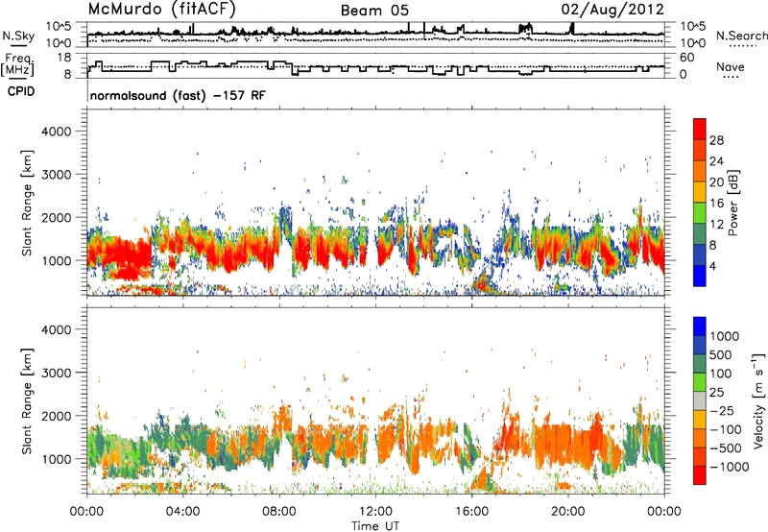Click '2000' tick on power panel
Viewport: 768px width, 532px height.
point(56,217)
